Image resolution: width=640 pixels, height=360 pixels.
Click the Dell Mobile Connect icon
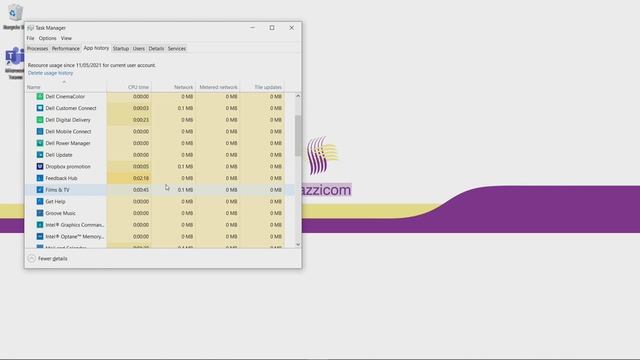click(40, 131)
